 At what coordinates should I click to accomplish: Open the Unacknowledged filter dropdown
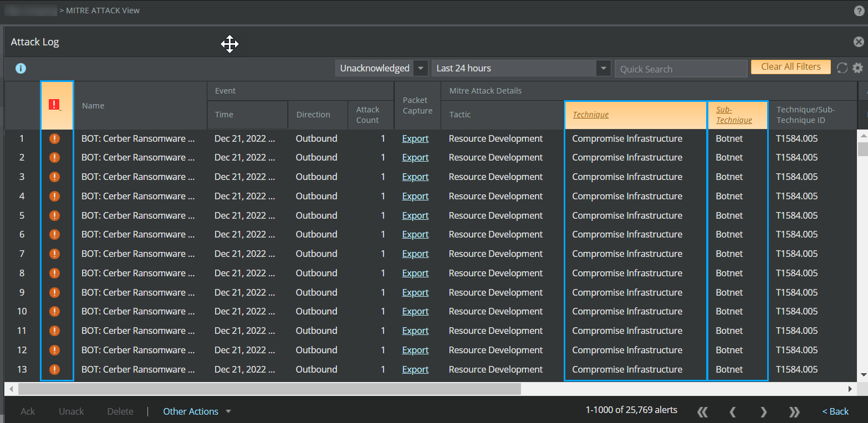pyautogui.click(x=381, y=68)
